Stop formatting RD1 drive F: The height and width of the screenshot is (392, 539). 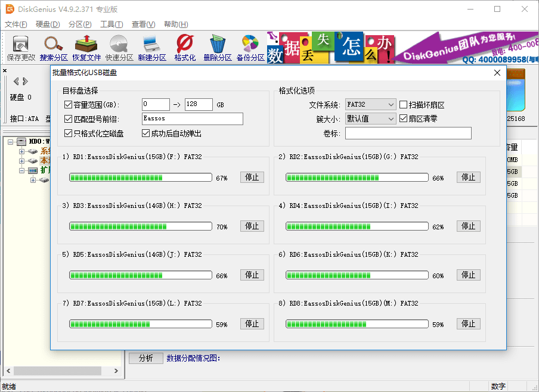click(x=252, y=178)
